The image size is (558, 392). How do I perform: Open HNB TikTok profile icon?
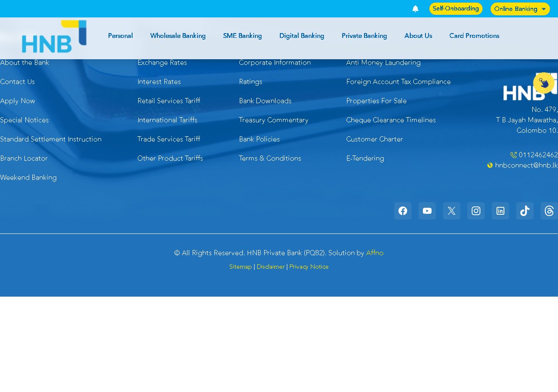(x=525, y=211)
